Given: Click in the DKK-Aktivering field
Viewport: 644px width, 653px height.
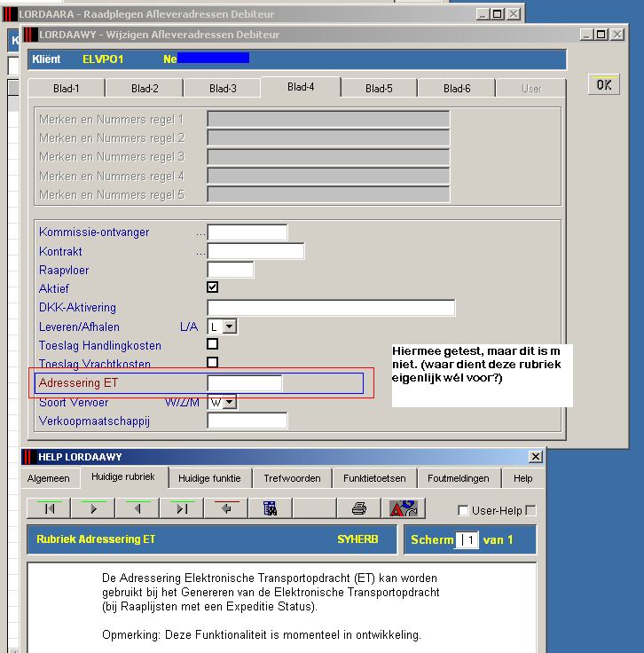Looking at the screenshot, I should click(x=331, y=307).
